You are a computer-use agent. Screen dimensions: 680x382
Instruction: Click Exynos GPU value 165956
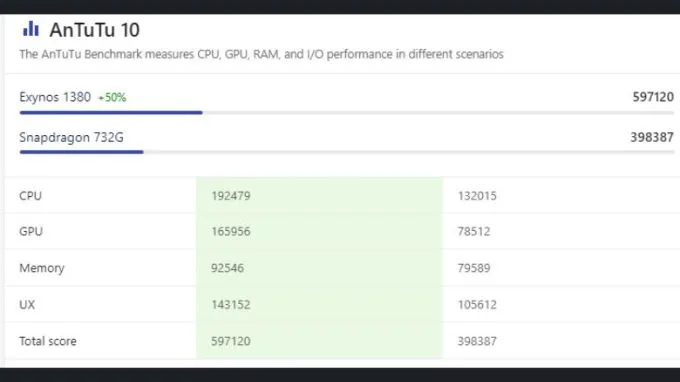pos(231,232)
